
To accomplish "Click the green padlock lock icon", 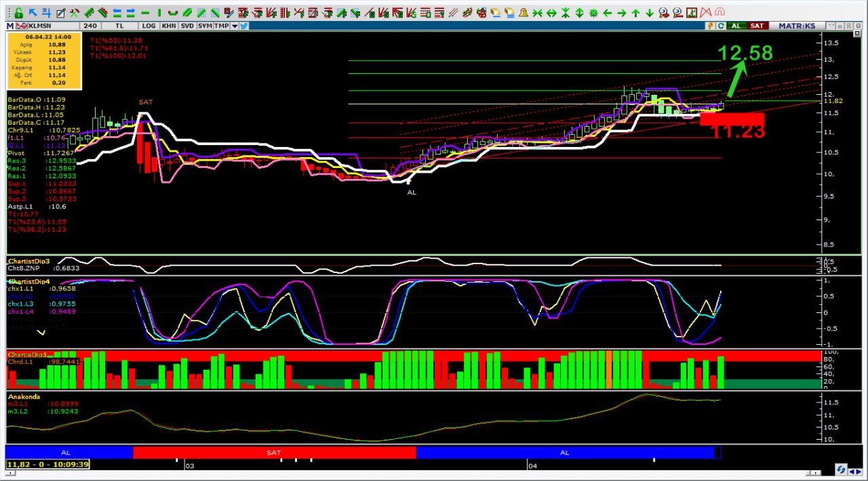I will tap(18, 12).
